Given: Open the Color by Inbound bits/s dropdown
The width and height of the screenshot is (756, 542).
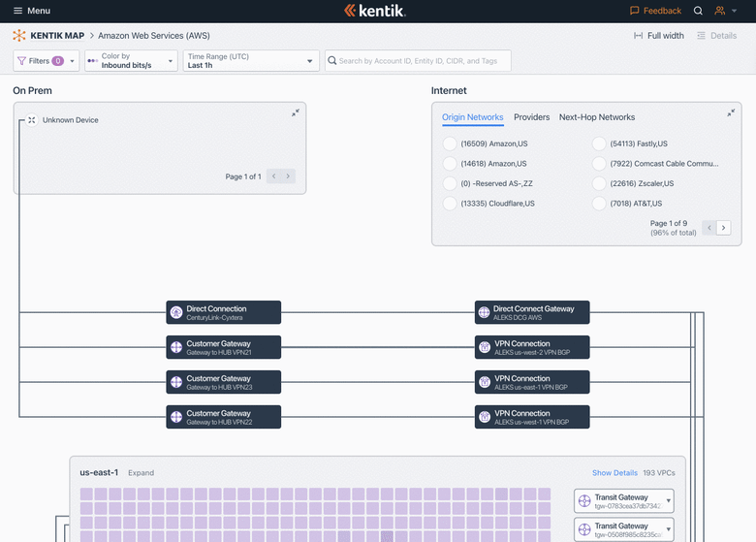Looking at the screenshot, I should pos(131,61).
